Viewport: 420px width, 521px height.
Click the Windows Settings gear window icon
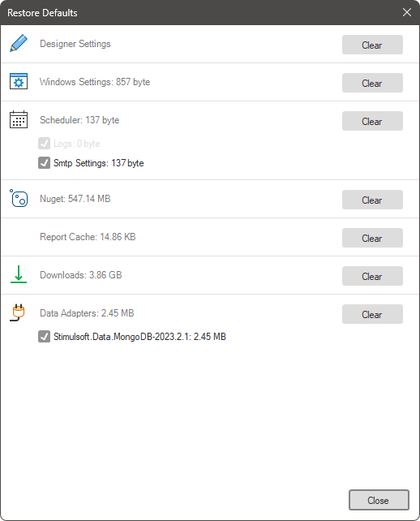19,81
